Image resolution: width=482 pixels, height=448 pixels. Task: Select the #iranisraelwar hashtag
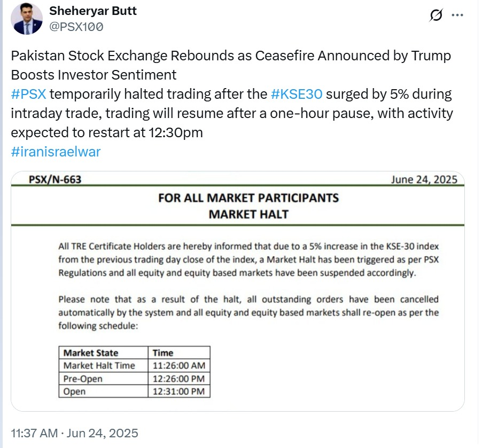(56, 152)
